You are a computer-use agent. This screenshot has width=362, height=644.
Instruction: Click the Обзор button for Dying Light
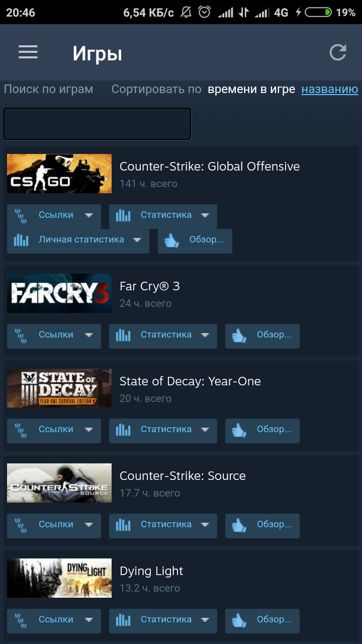(x=262, y=621)
